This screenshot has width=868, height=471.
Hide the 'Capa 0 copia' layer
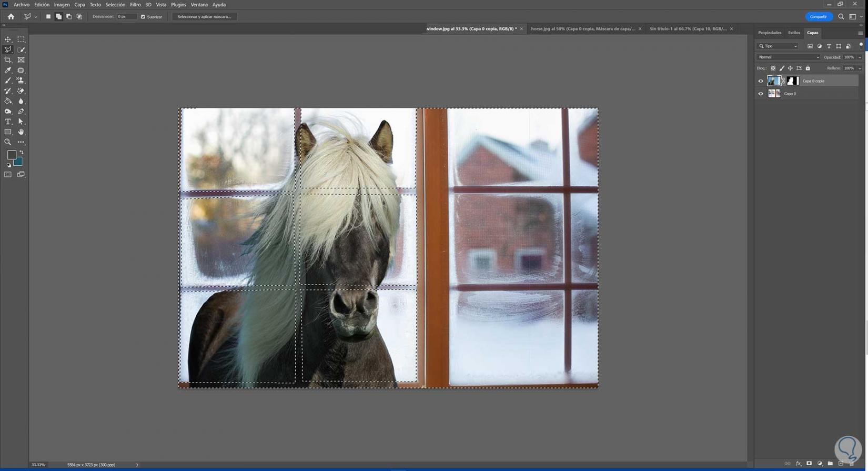[761, 81]
